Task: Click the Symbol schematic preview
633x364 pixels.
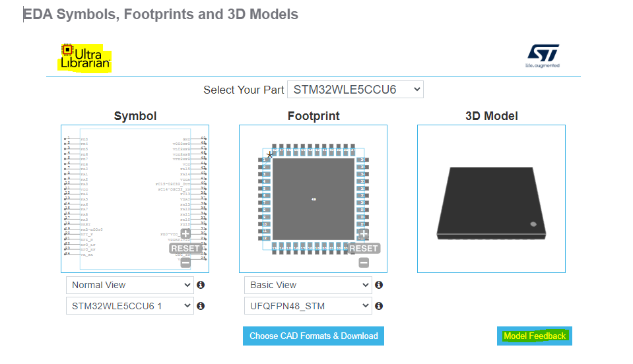Action: (x=135, y=198)
